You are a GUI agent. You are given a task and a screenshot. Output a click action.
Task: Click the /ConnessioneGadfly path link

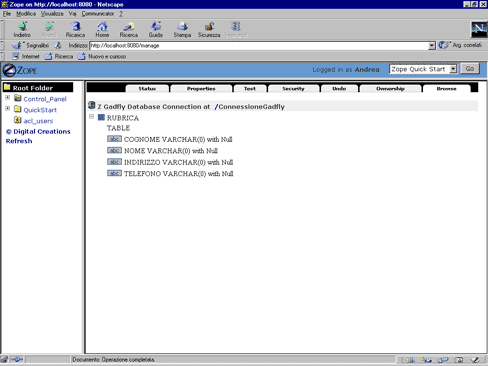click(249, 107)
